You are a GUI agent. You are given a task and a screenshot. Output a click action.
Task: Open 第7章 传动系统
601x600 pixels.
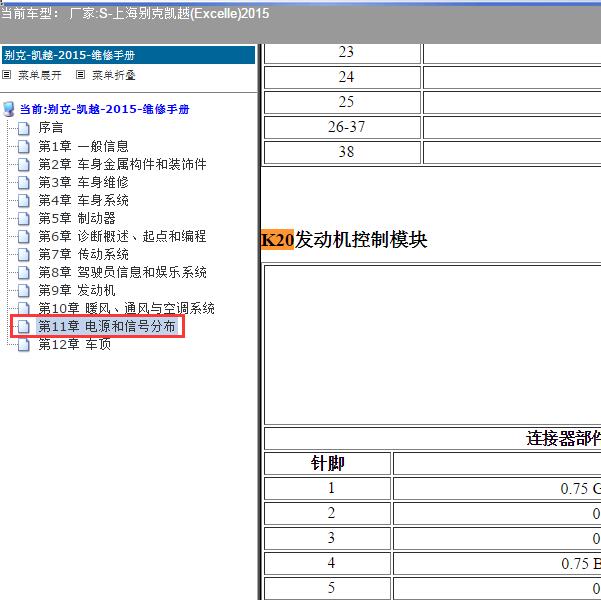pyautogui.click(x=83, y=254)
